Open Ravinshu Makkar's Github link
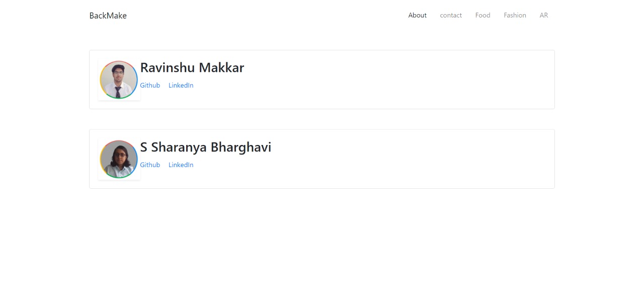 pos(149,85)
